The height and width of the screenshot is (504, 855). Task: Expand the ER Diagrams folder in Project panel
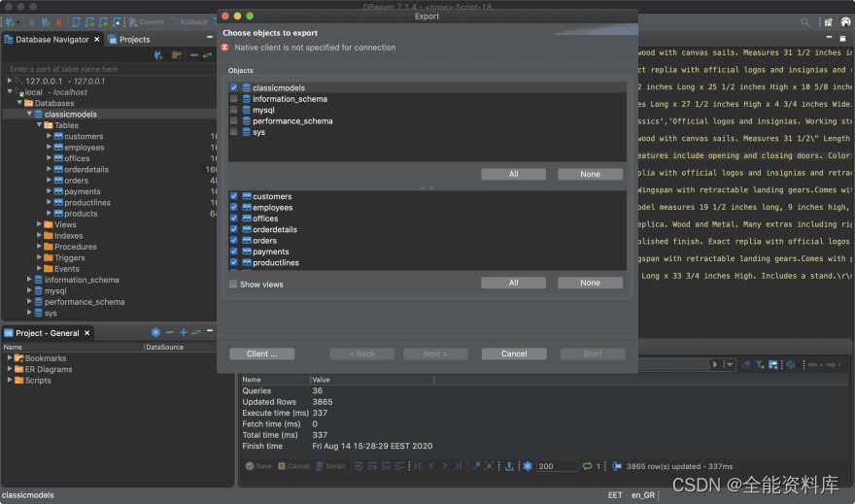(10, 369)
